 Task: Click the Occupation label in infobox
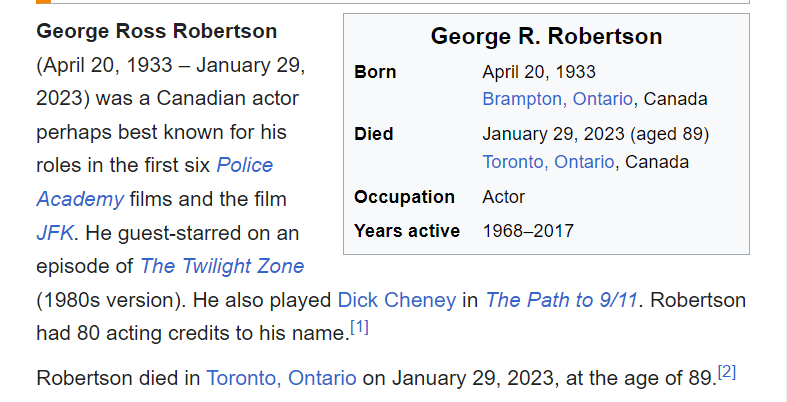[404, 197]
